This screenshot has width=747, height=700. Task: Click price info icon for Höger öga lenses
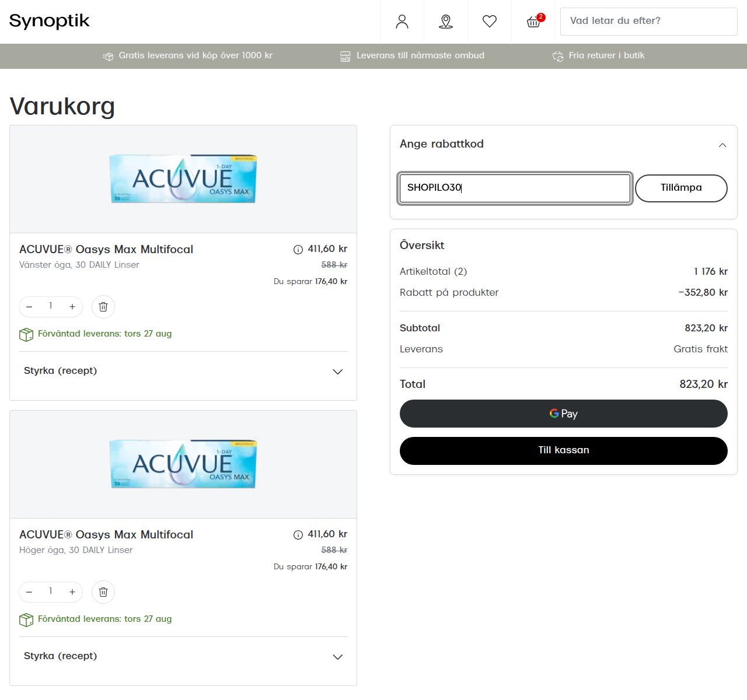pos(298,535)
